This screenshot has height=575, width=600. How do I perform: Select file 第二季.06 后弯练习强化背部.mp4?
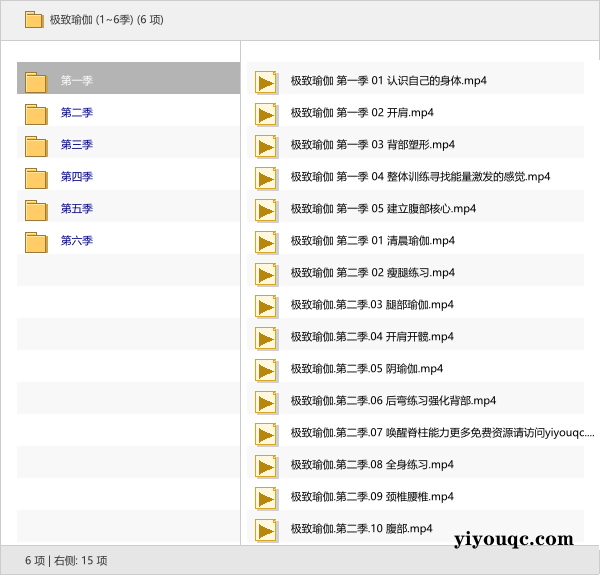click(x=393, y=401)
